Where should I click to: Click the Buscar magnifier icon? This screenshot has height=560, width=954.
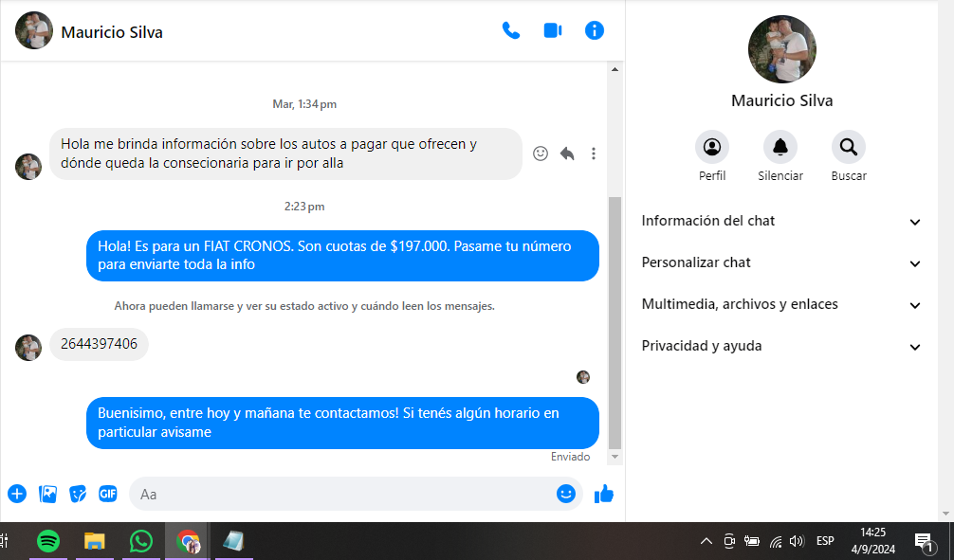[x=848, y=147]
